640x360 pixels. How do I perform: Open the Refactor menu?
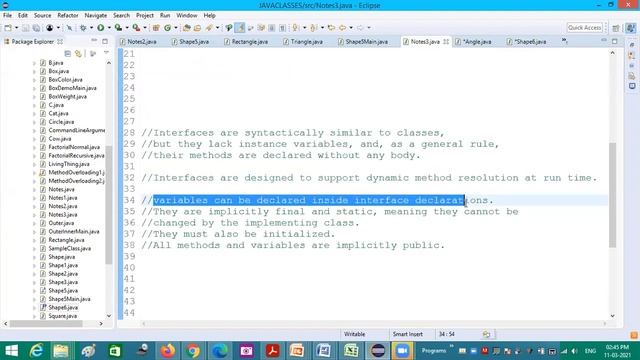(68, 16)
